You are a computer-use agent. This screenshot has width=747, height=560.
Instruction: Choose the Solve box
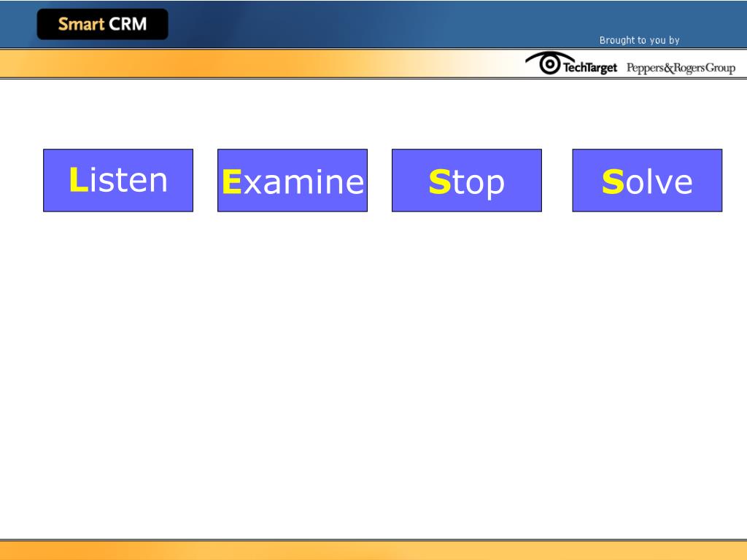point(648,181)
